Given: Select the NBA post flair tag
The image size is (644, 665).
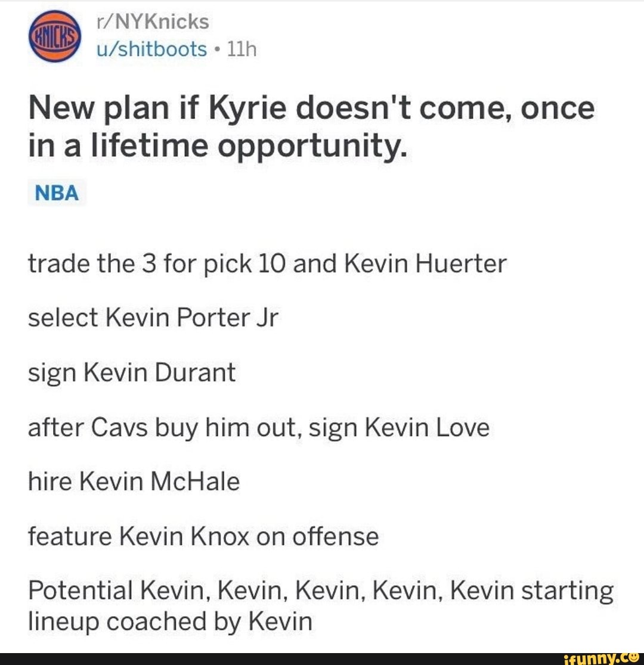Looking at the screenshot, I should (57, 194).
